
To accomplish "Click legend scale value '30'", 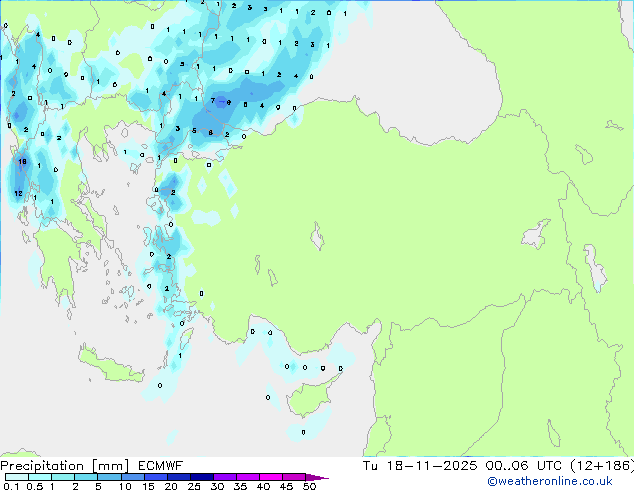I will click(x=217, y=486).
